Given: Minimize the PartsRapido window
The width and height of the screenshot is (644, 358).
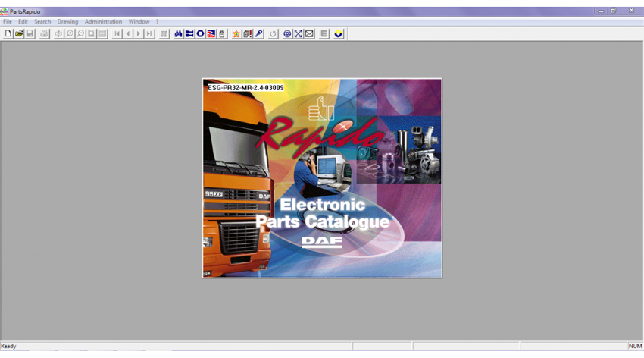Looking at the screenshot, I should click(x=601, y=11).
